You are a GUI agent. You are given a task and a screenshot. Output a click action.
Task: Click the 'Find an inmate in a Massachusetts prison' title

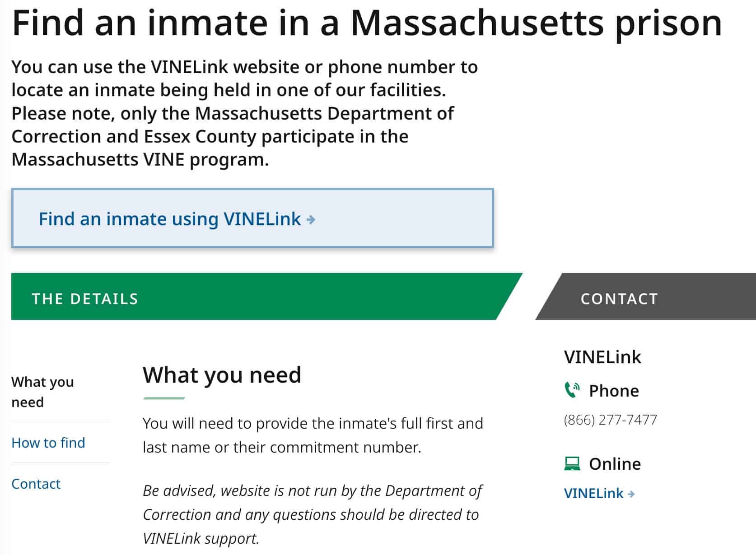click(x=367, y=23)
